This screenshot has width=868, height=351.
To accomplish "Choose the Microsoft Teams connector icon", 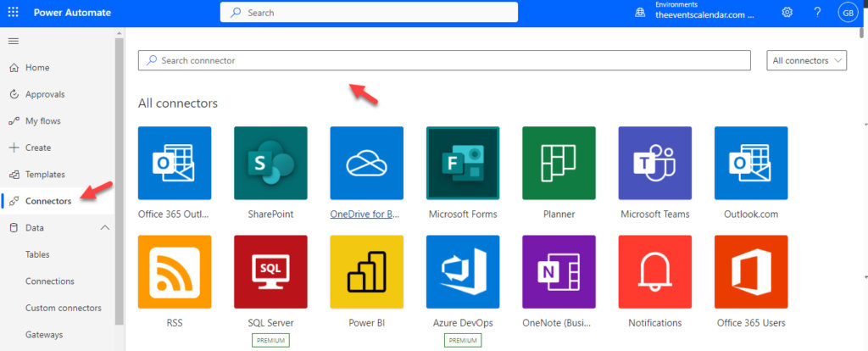I will click(x=655, y=163).
